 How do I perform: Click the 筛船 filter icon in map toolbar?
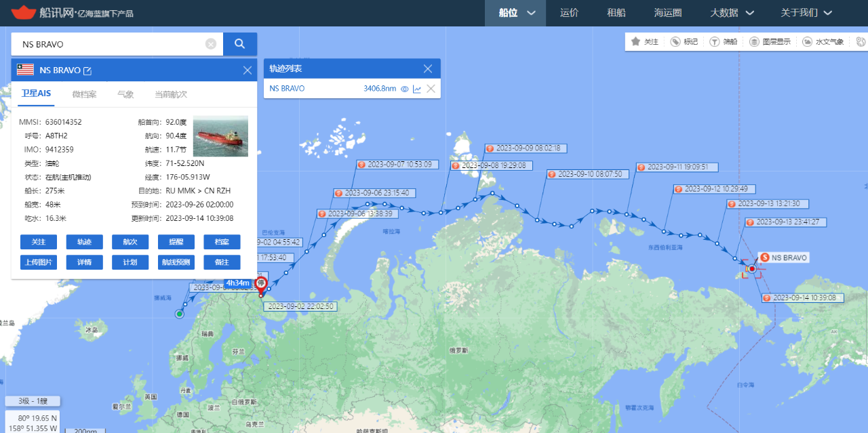pyautogui.click(x=715, y=41)
